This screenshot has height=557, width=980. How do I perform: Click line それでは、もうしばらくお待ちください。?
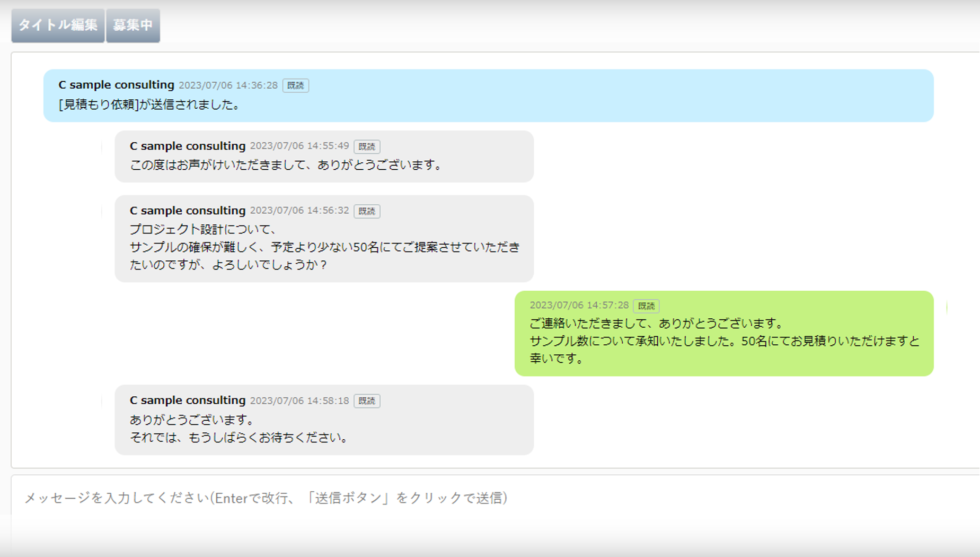240,438
